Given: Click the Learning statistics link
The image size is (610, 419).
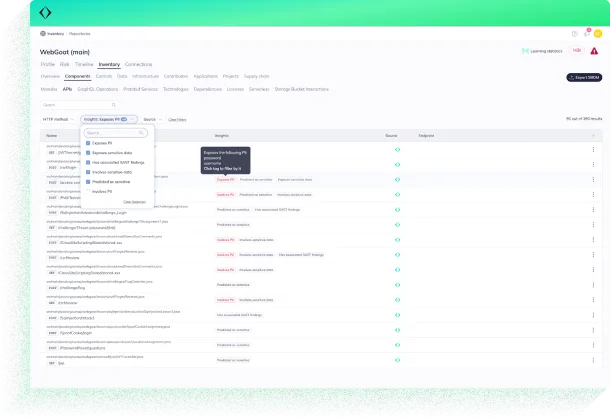Looking at the screenshot, I should [546, 51].
